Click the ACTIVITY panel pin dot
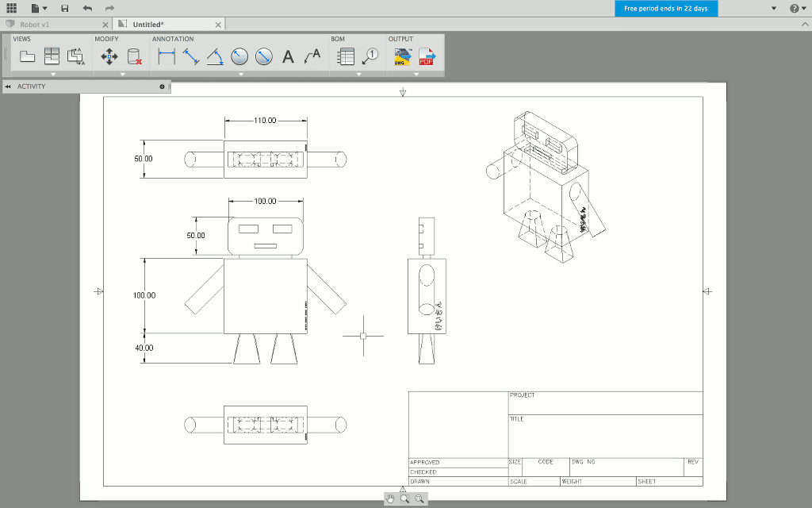Image resolution: width=812 pixels, height=508 pixels. [162, 87]
